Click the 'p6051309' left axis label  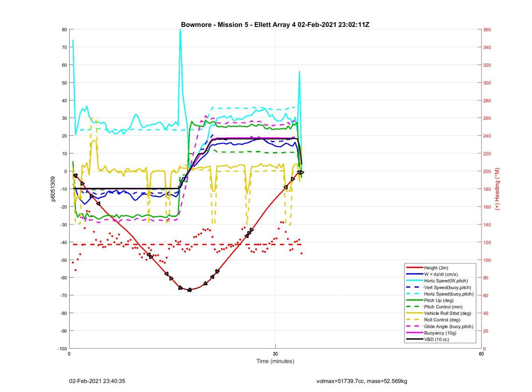point(53,189)
